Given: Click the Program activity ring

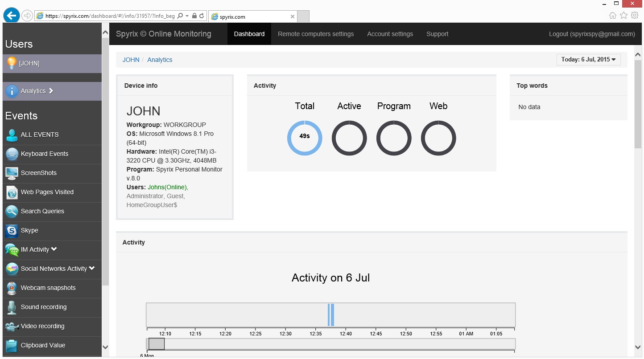Looking at the screenshot, I should pyautogui.click(x=394, y=138).
